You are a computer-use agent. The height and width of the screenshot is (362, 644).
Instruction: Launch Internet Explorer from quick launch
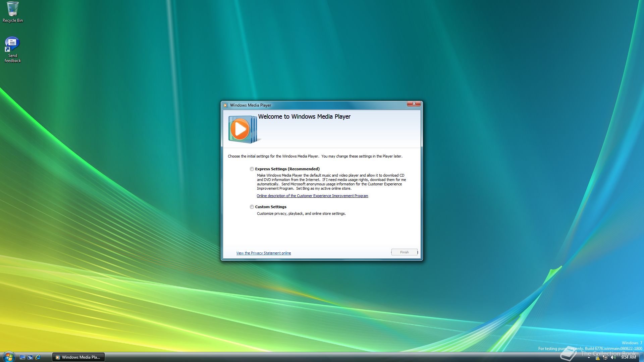[x=38, y=357]
